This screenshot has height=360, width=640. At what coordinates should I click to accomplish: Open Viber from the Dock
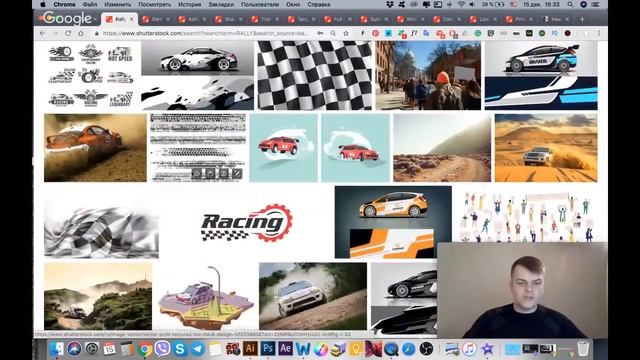[x=162, y=349]
